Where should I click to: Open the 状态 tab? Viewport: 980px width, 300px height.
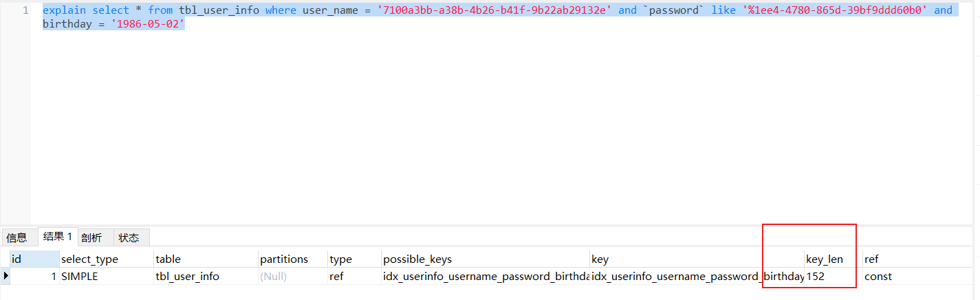tap(129, 237)
